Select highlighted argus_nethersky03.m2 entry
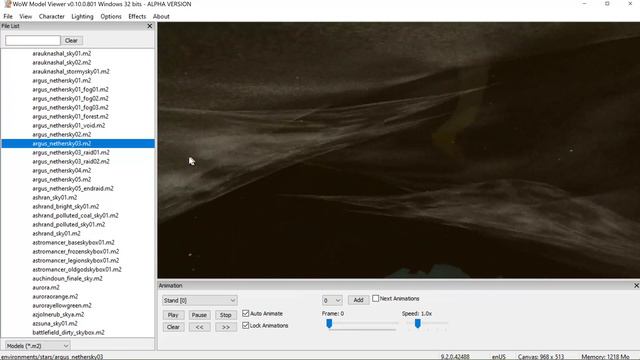Image resolution: width=640 pixels, height=360 pixels. click(x=78, y=143)
